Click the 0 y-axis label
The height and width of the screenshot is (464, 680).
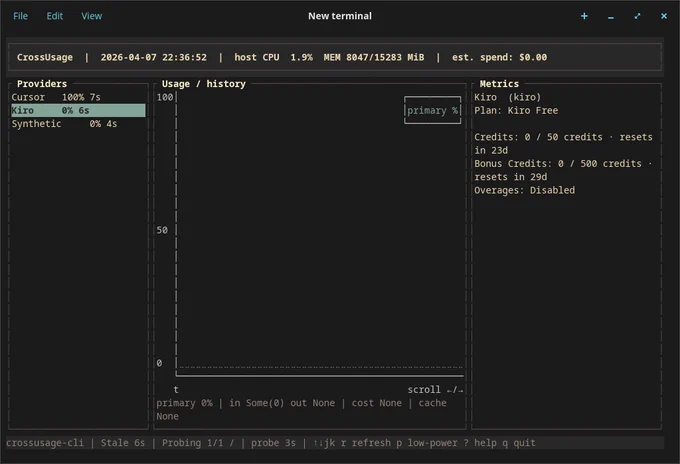click(159, 363)
